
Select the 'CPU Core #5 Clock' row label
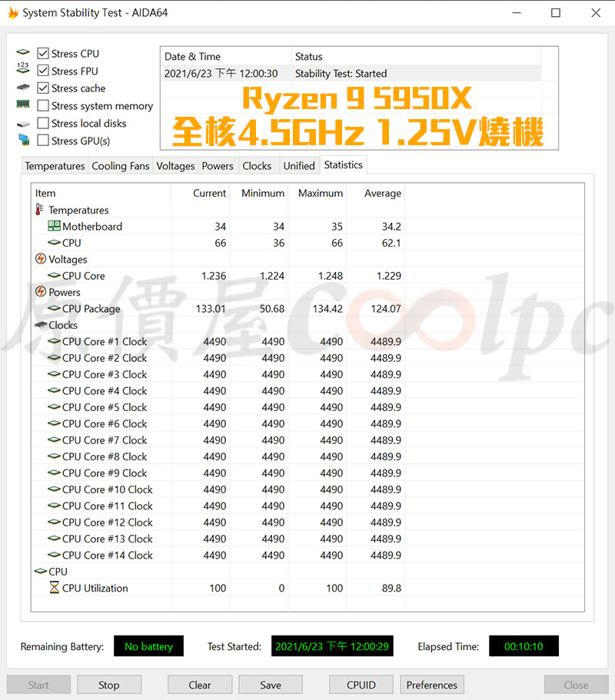pos(105,407)
